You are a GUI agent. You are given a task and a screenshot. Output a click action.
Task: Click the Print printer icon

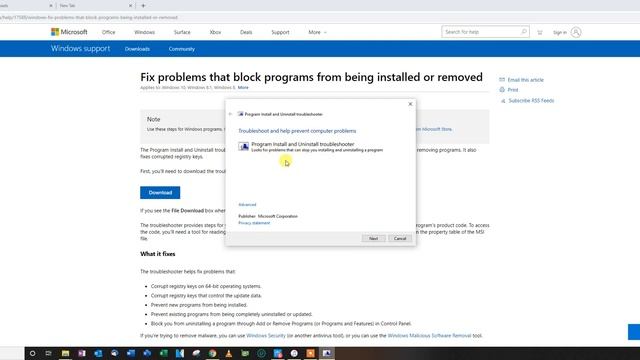(x=502, y=90)
